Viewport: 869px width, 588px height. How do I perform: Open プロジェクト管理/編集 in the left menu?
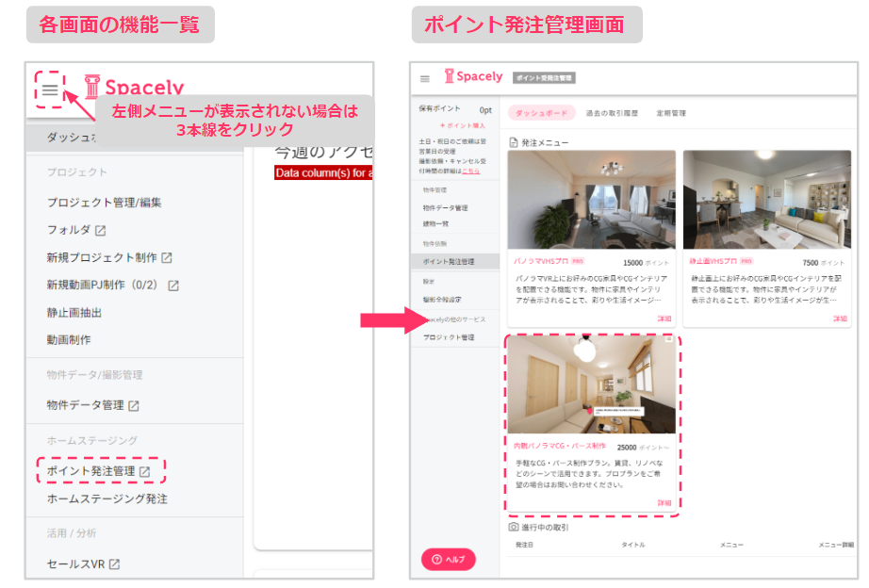pos(105,203)
